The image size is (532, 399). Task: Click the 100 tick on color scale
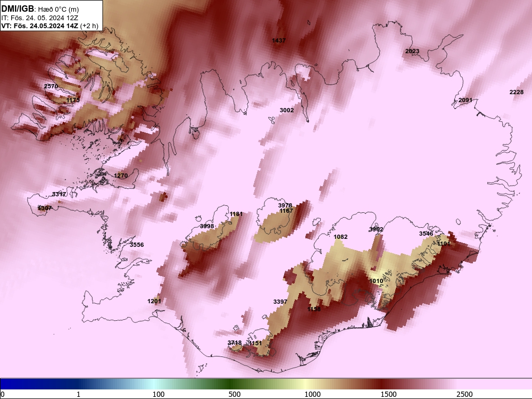[x=159, y=394]
